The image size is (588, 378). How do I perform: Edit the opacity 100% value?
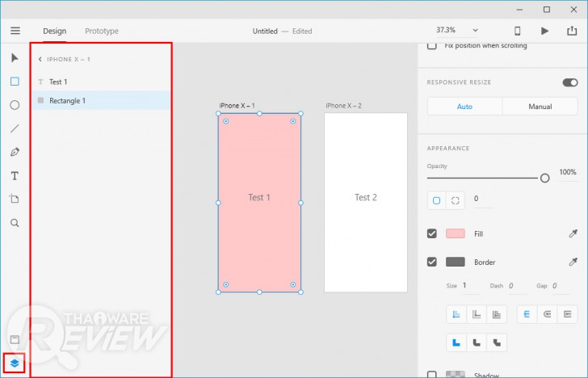[x=568, y=172]
